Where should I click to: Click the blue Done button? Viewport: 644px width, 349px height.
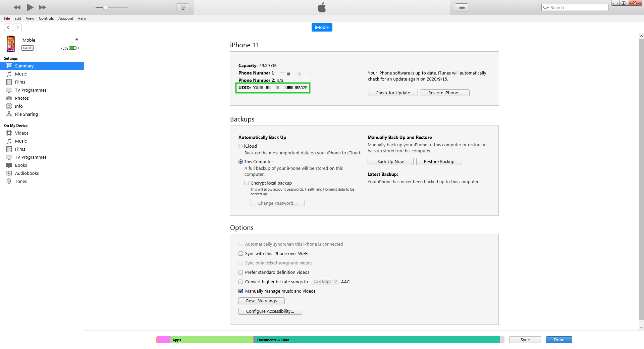559,340
